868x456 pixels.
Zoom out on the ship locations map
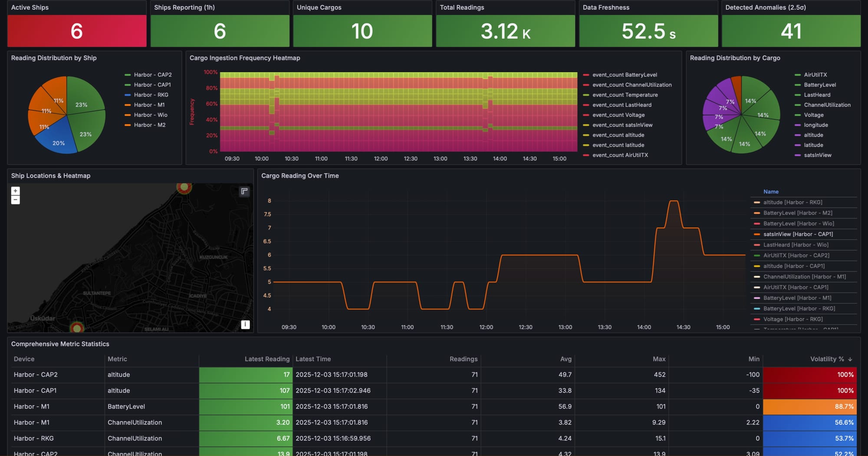16,200
